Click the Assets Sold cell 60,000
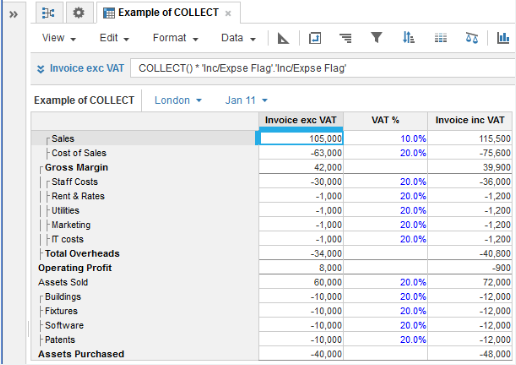Image resolution: width=516 pixels, height=365 pixels. [301, 282]
